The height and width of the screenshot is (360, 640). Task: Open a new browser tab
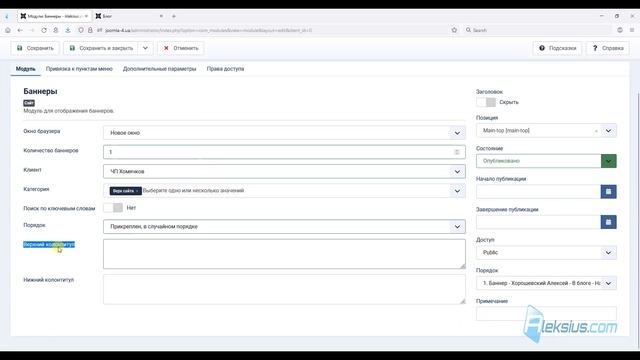[x=174, y=16]
